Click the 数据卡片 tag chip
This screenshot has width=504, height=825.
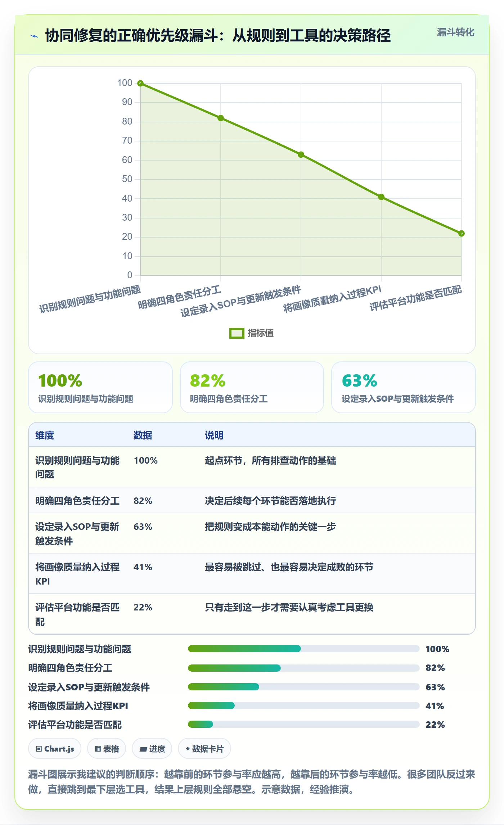click(x=204, y=749)
